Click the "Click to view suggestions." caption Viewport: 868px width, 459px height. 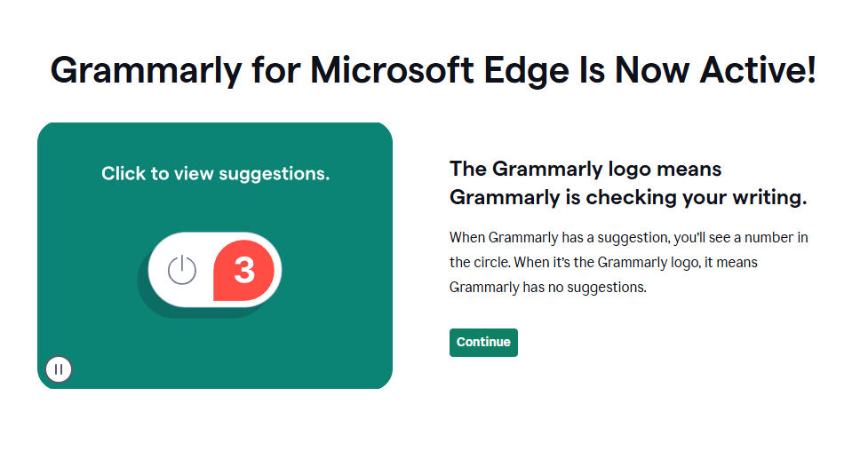215,173
